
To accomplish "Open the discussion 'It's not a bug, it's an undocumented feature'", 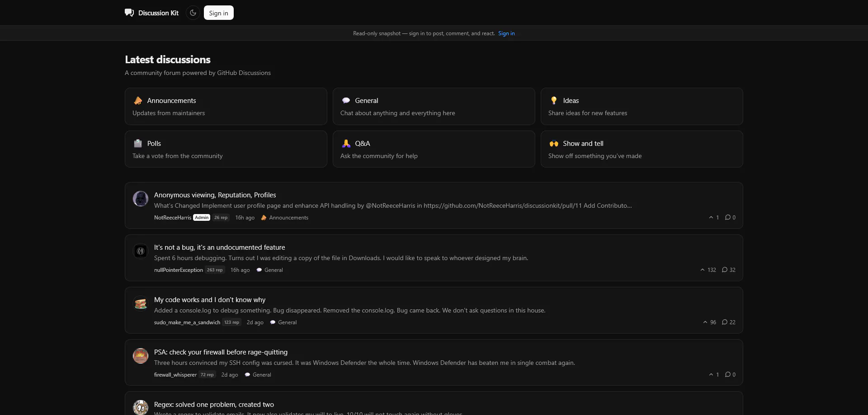I will pos(219,247).
